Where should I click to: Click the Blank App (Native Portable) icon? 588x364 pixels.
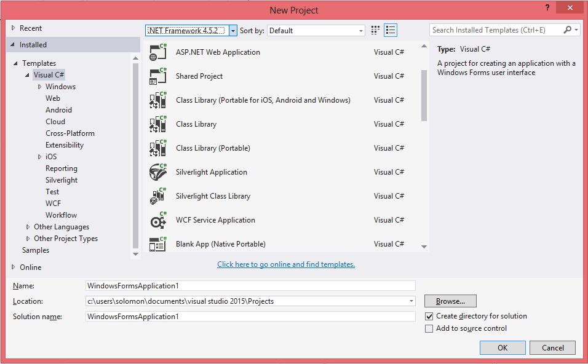pos(158,244)
